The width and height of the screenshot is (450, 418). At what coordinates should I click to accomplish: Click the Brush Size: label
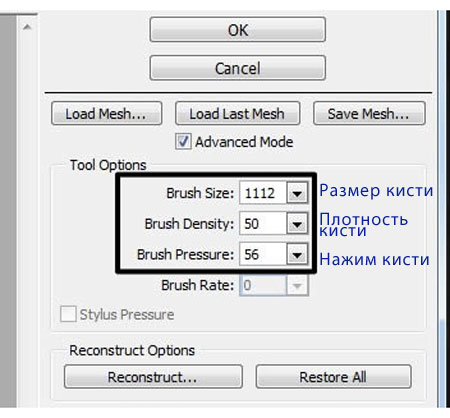[x=200, y=193]
